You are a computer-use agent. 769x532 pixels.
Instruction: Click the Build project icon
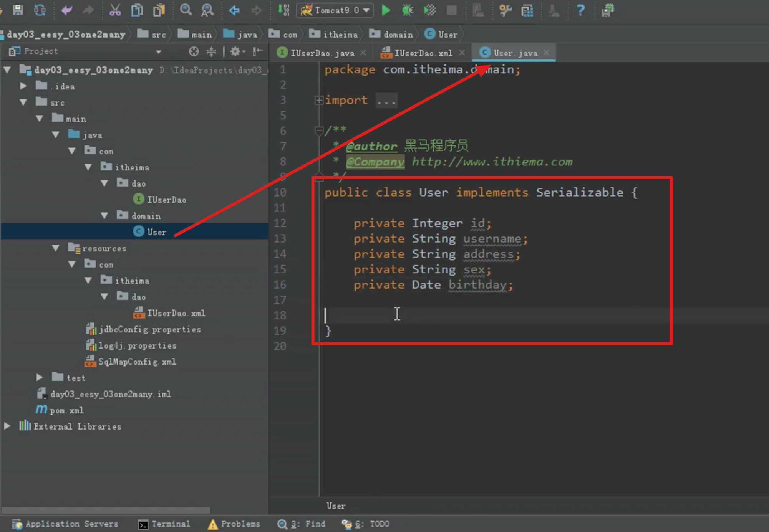283,10
